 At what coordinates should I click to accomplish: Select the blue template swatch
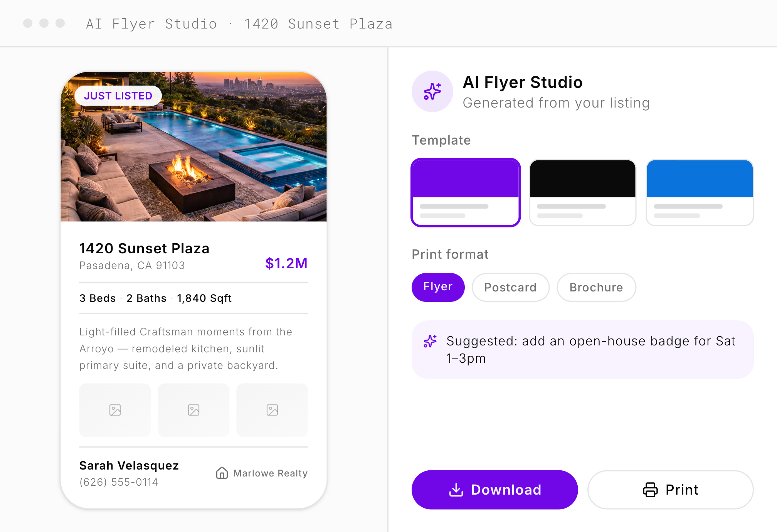pos(700,192)
